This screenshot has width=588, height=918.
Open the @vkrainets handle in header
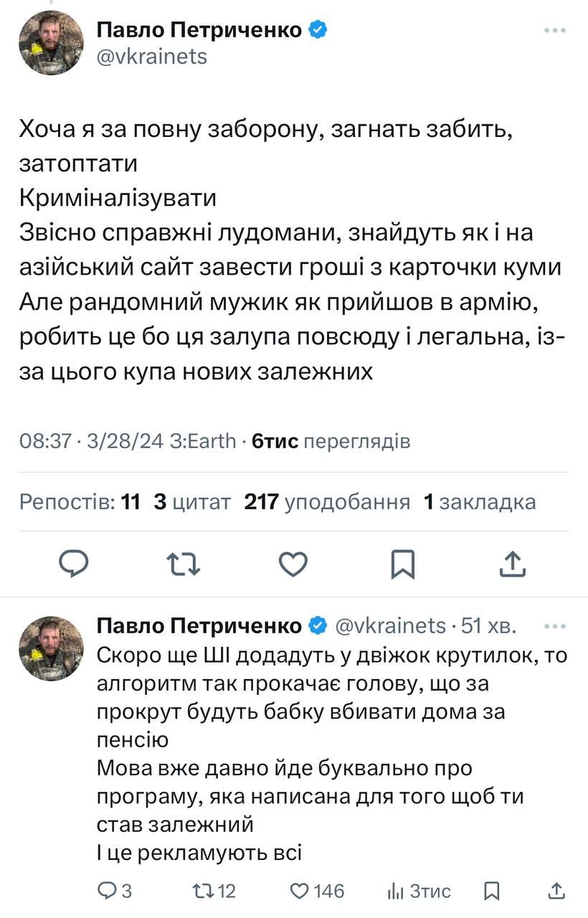pyautogui.click(x=152, y=57)
